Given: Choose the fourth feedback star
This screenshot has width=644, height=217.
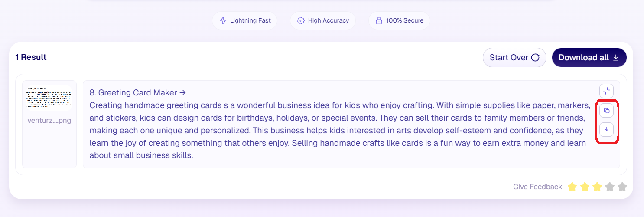Looking at the screenshot, I should pos(610,187).
